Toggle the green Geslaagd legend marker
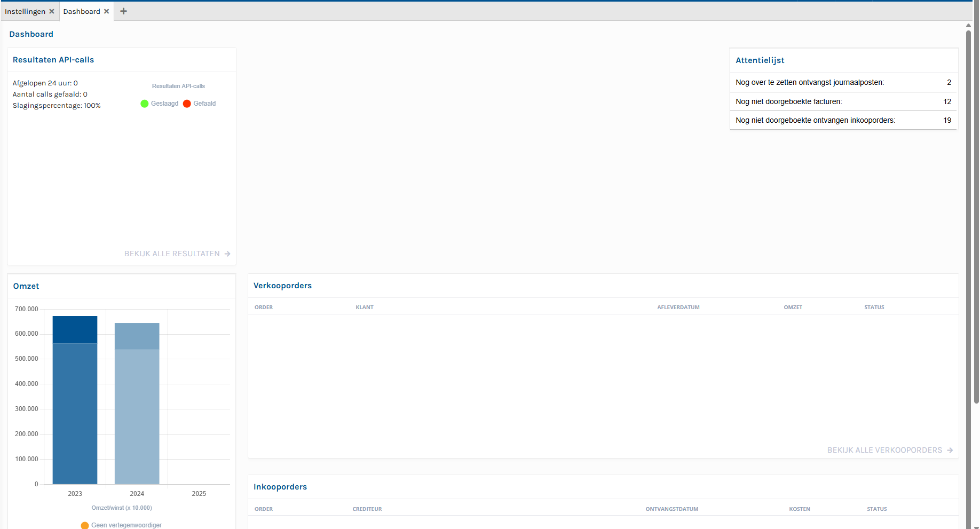Image resolution: width=980 pixels, height=529 pixels. [144, 104]
